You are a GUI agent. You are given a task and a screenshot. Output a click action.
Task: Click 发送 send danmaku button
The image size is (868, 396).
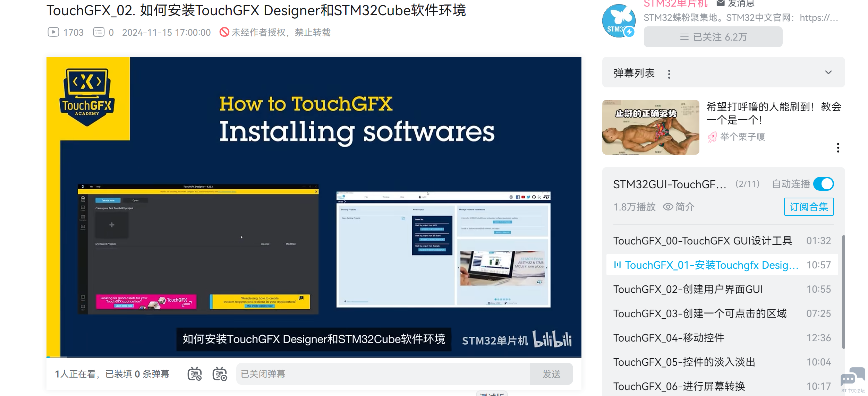click(551, 374)
